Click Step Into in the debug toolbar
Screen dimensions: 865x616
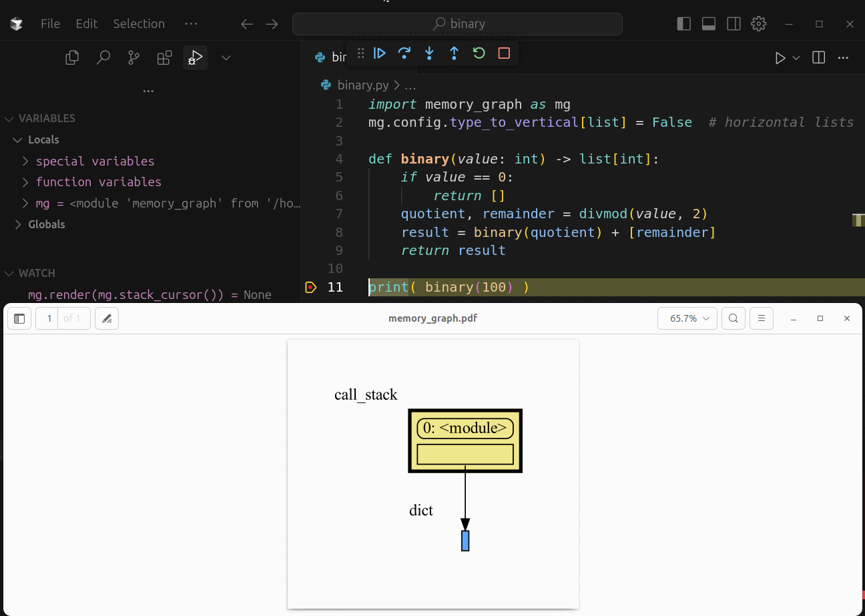pyautogui.click(x=429, y=53)
